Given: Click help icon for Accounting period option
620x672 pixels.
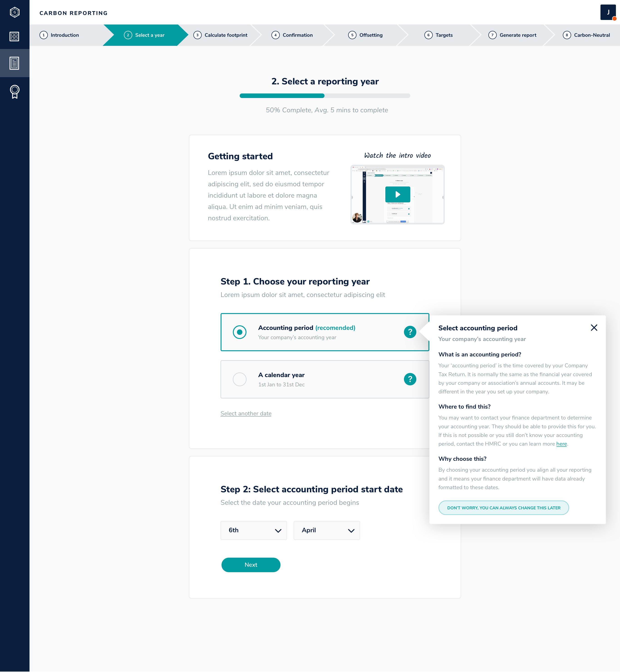Looking at the screenshot, I should tap(410, 332).
